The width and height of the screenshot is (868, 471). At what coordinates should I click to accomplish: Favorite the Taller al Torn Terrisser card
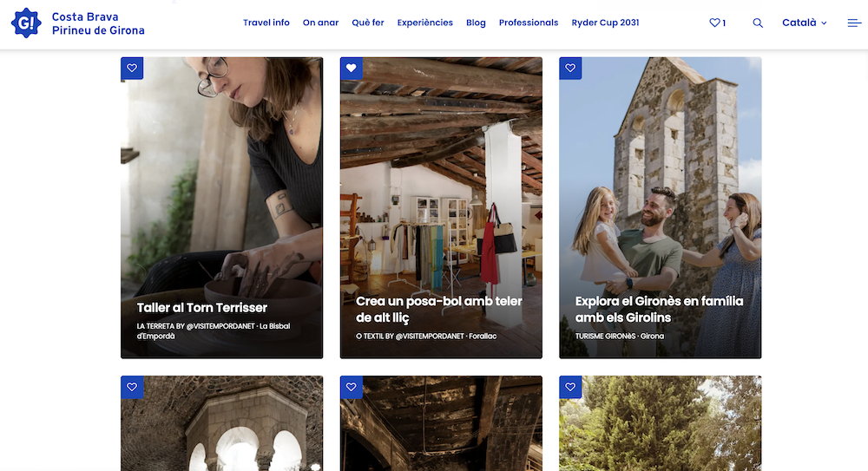point(132,69)
